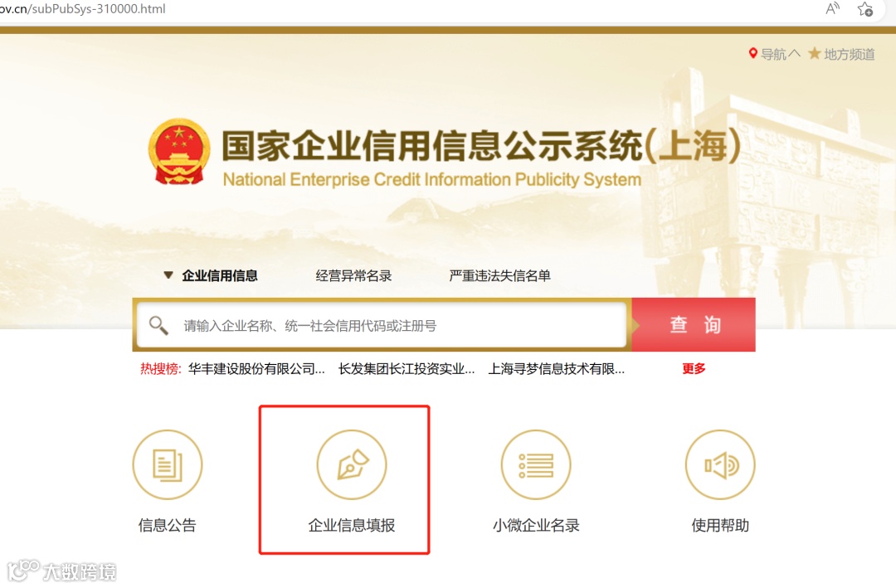Click the National Enterprise Credit Information subtitle
This screenshot has height=588, width=896.
pyautogui.click(x=432, y=179)
